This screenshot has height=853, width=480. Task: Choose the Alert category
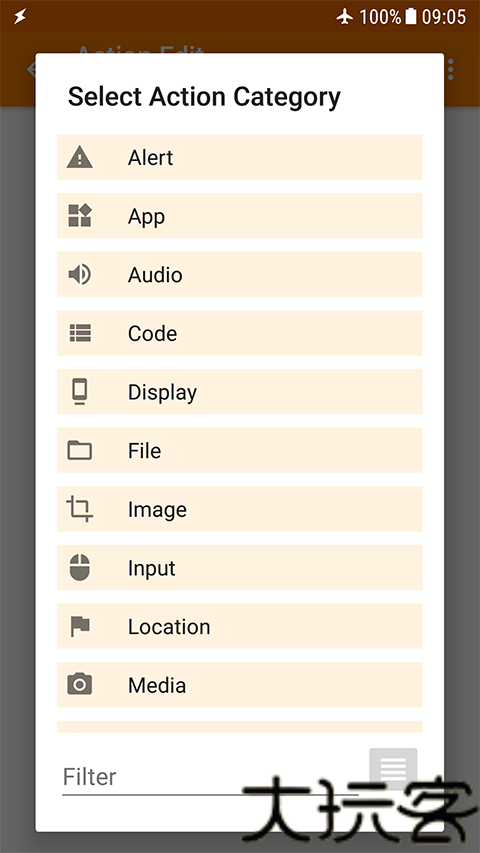[x=239, y=157]
